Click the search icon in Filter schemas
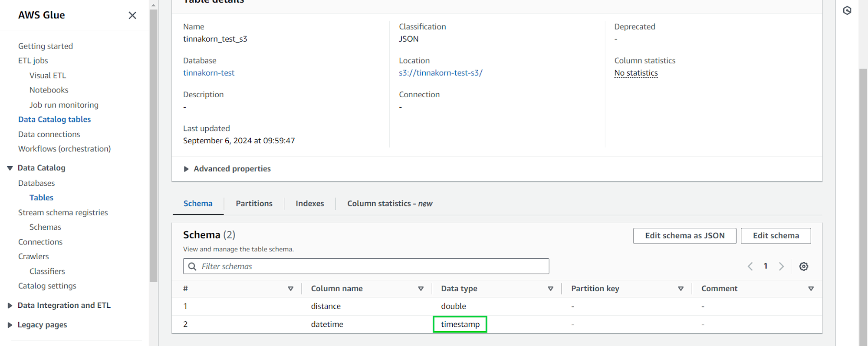The height and width of the screenshot is (346, 868). (192, 266)
